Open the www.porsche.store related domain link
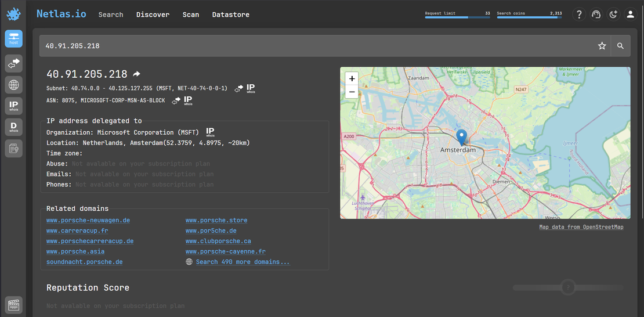644x317 pixels. coord(216,220)
